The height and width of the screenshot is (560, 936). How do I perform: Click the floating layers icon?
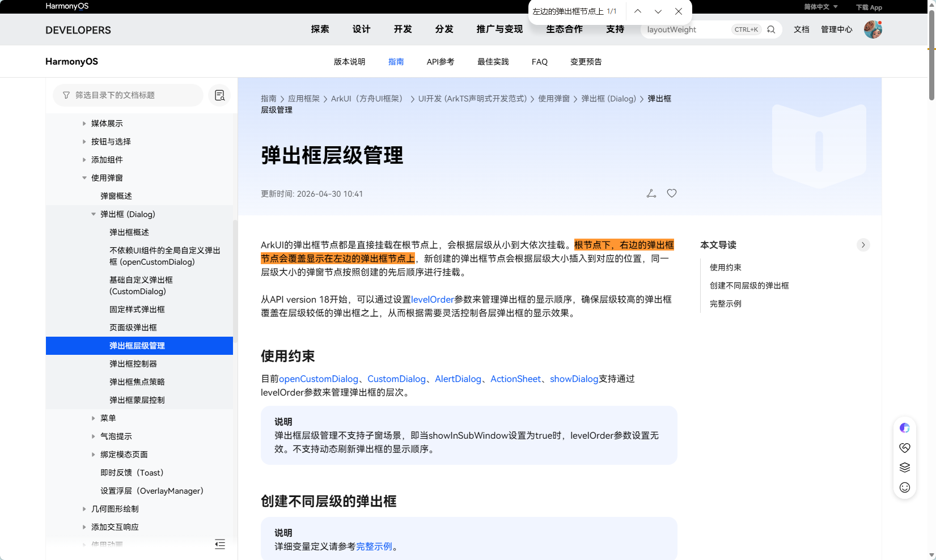coord(905,468)
